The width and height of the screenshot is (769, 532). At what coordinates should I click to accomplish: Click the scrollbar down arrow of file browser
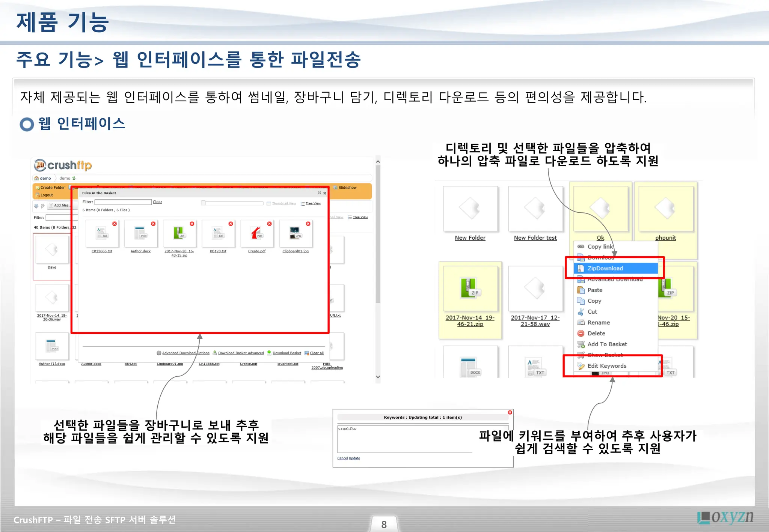(378, 377)
